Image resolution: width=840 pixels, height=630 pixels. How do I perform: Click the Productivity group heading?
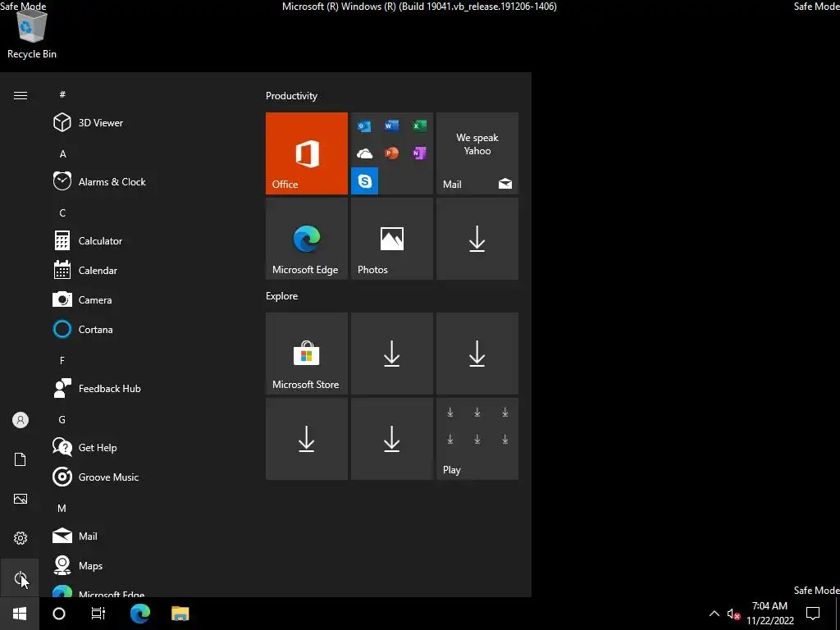[291, 96]
